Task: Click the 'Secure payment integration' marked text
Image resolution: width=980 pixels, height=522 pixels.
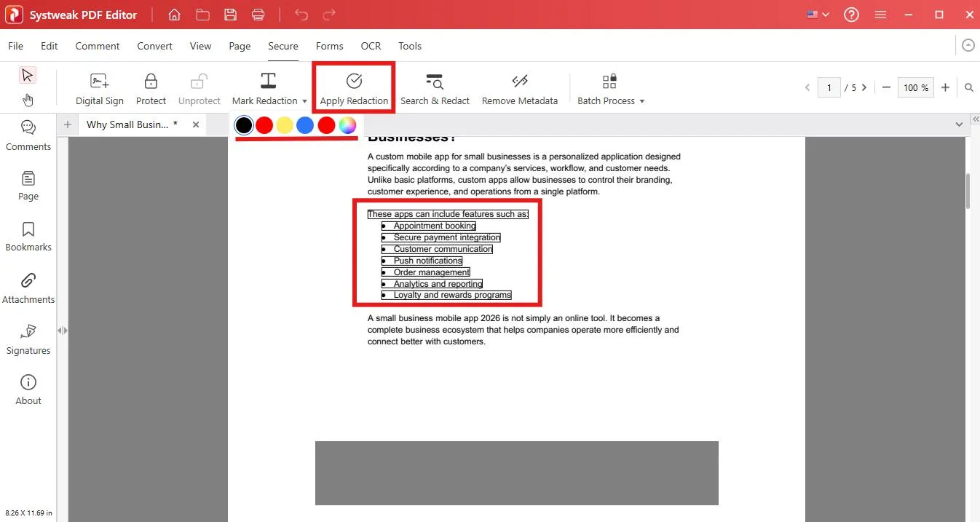Action: (x=447, y=237)
